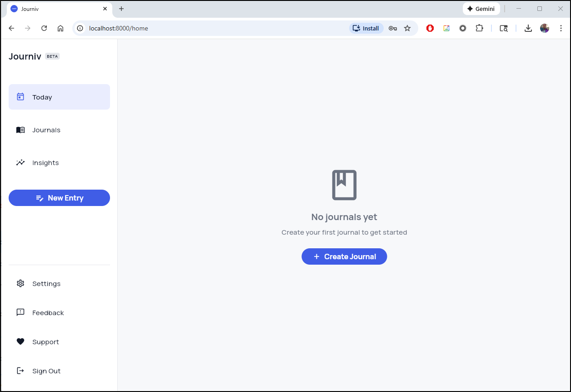571x392 pixels.
Task: Click the Support heart icon
Action: 20,342
